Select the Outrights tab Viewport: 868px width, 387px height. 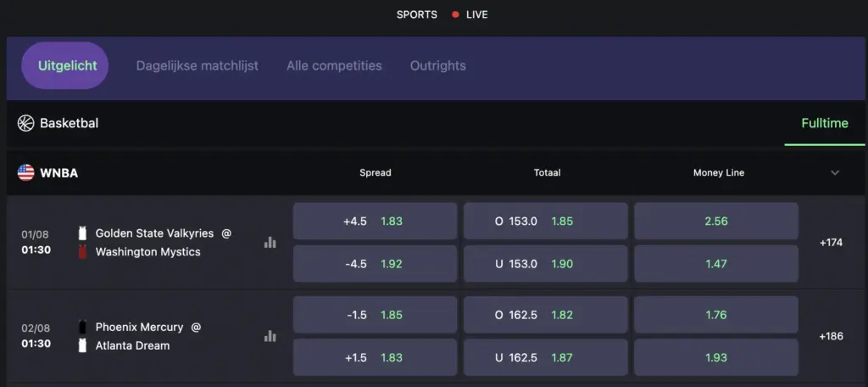click(x=438, y=65)
